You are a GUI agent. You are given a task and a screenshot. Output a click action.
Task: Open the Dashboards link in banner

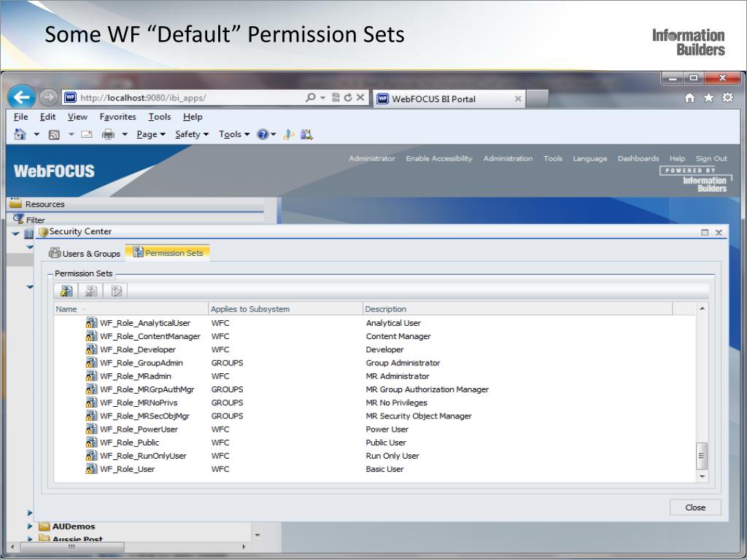(x=638, y=158)
